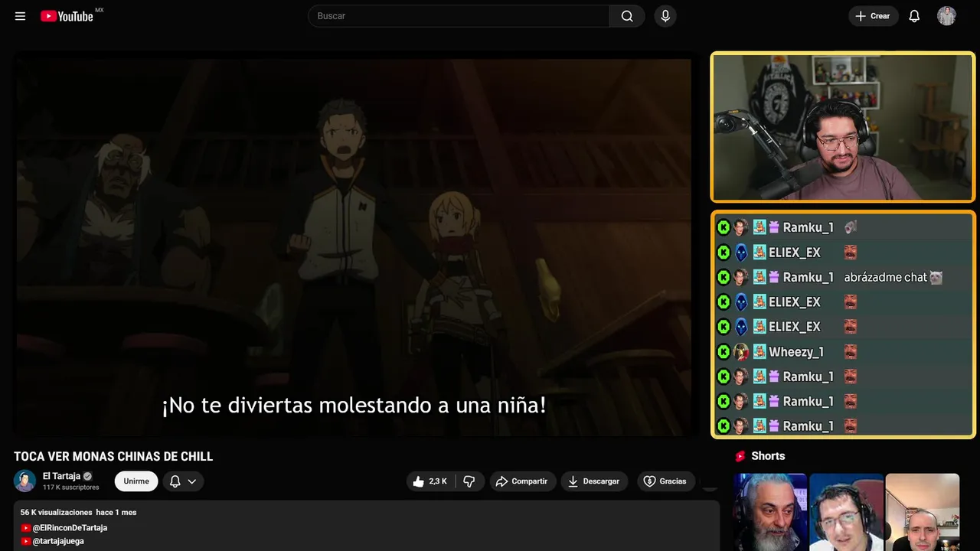Like the video with 2,3 K likes

click(x=430, y=481)
